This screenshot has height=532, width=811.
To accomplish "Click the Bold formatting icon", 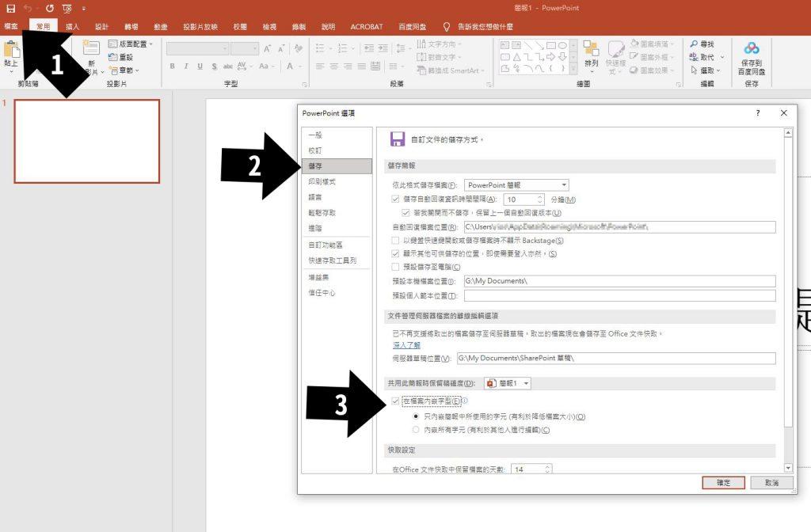I will coord(173,66).
